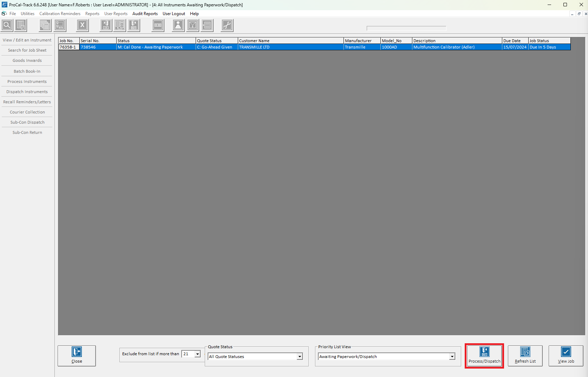
Task: Sort by Job No. column header
Action: click(x=69, y=41)
